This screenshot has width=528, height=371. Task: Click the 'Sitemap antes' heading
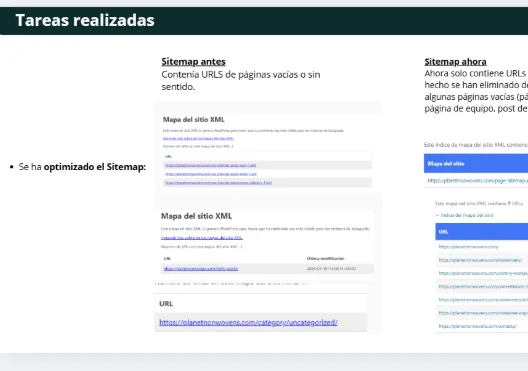(193, 62)
